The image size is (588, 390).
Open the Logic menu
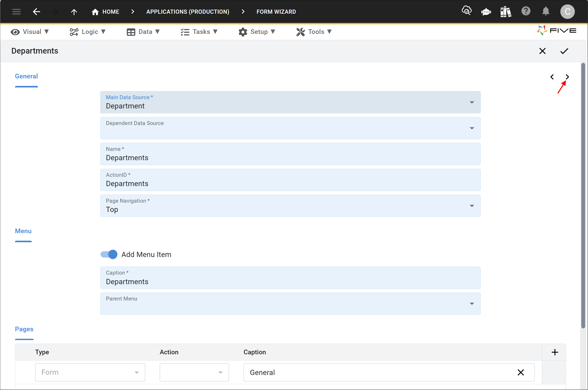click(87, 32)
